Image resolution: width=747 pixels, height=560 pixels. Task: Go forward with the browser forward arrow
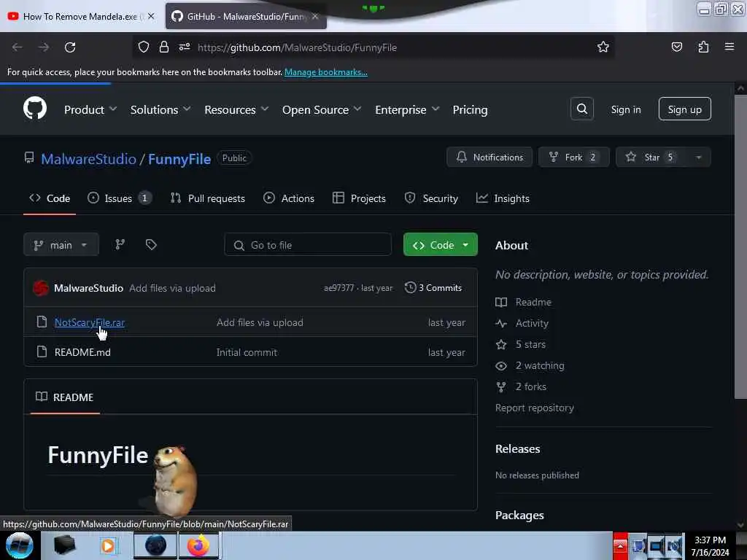[x=43, y=47]
